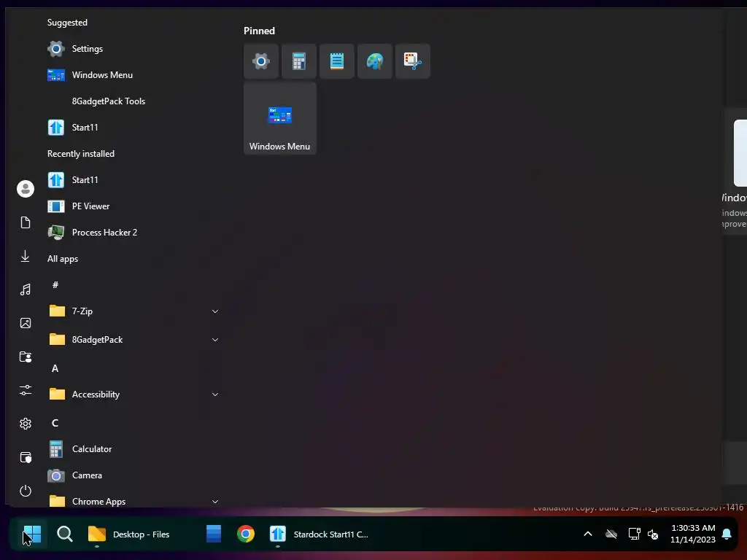Open taskbar Search
The width and height of the screenshot is (747, 560).
point(64,534)
